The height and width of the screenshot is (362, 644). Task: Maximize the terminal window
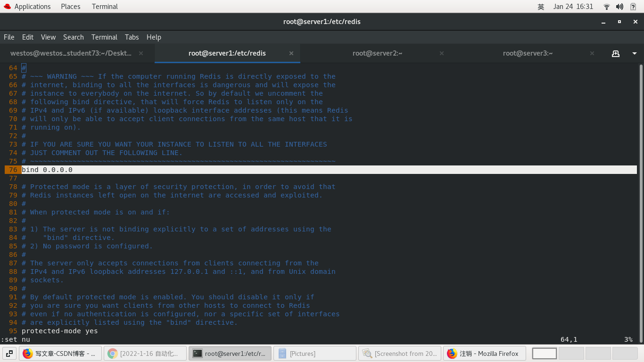coord(619,22)
